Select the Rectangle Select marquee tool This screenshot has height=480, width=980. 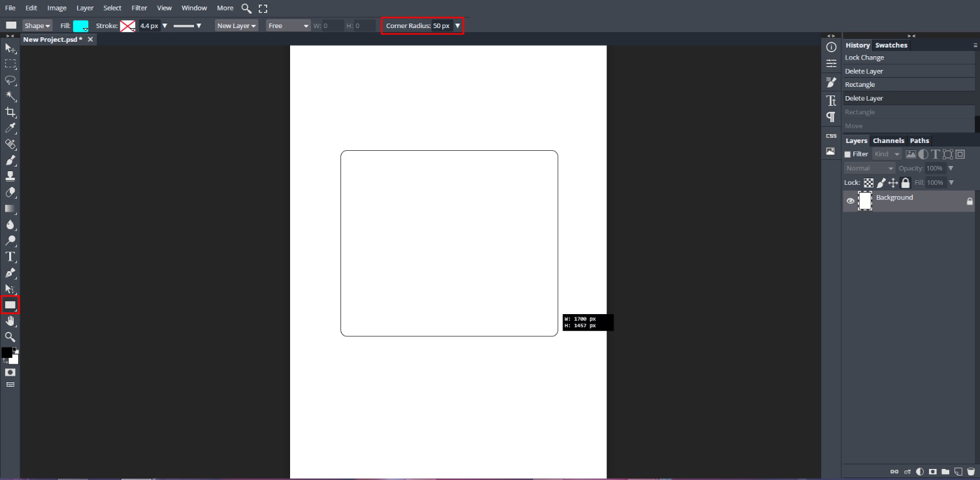click(x=10, y=64)
